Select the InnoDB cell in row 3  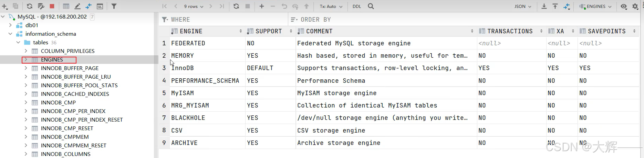[x=183, y=68]
